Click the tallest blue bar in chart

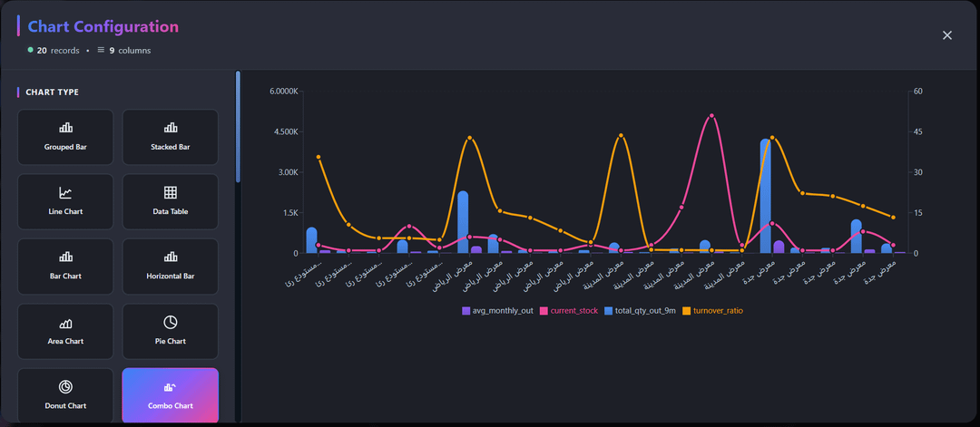click(x=766, y=195)
